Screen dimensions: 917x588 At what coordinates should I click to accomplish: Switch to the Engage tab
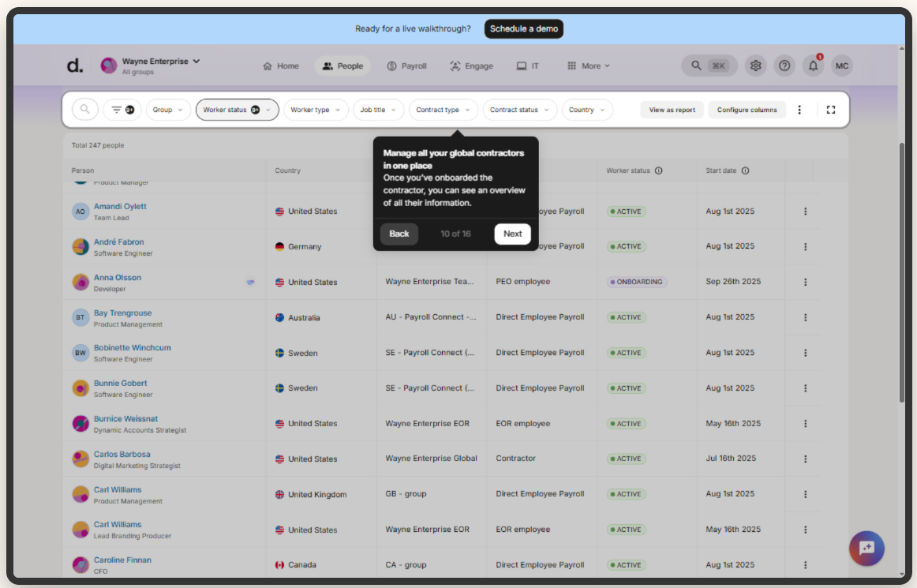471,66
